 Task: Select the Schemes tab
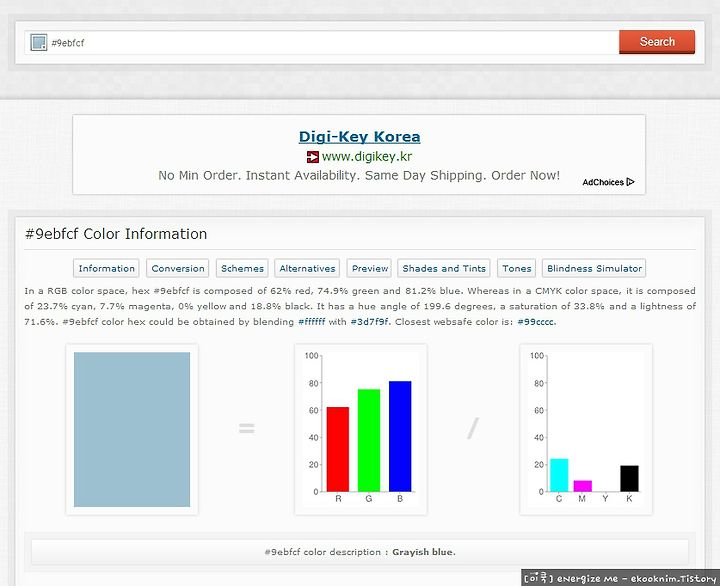tap(242, 268)
